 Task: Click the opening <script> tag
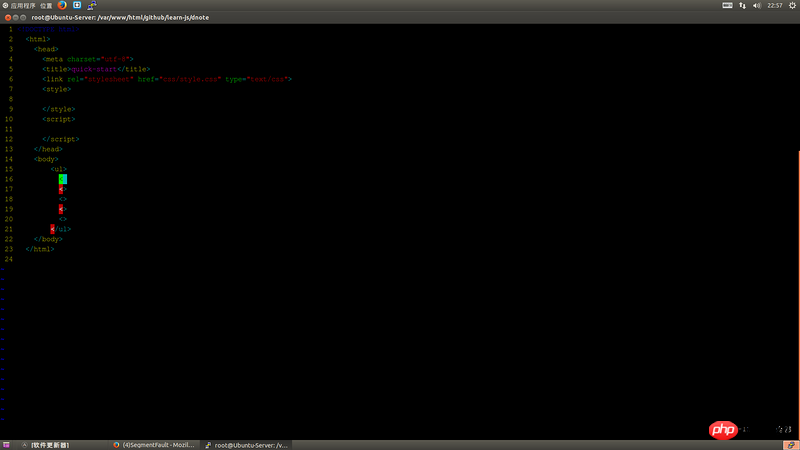click(59, 119)
